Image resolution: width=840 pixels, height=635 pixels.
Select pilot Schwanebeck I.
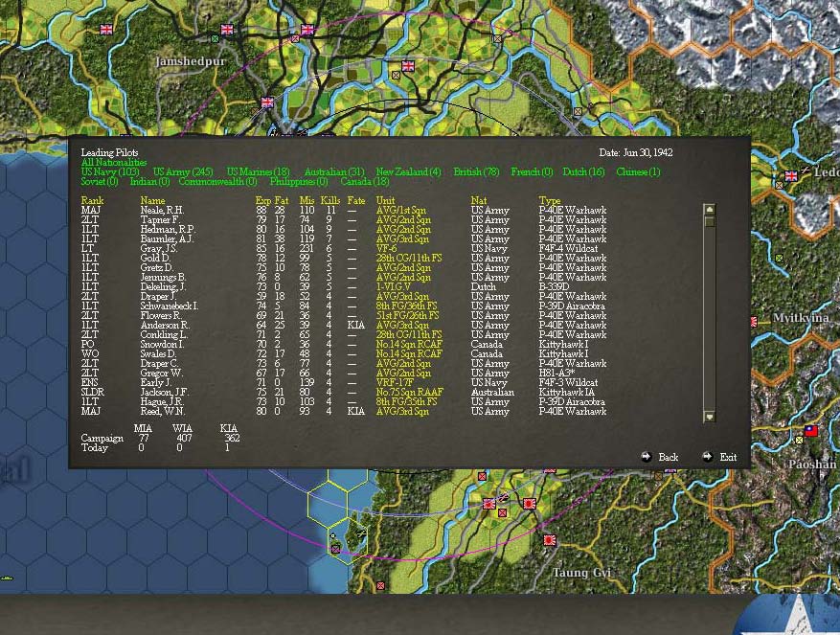(x=170, y=306)
